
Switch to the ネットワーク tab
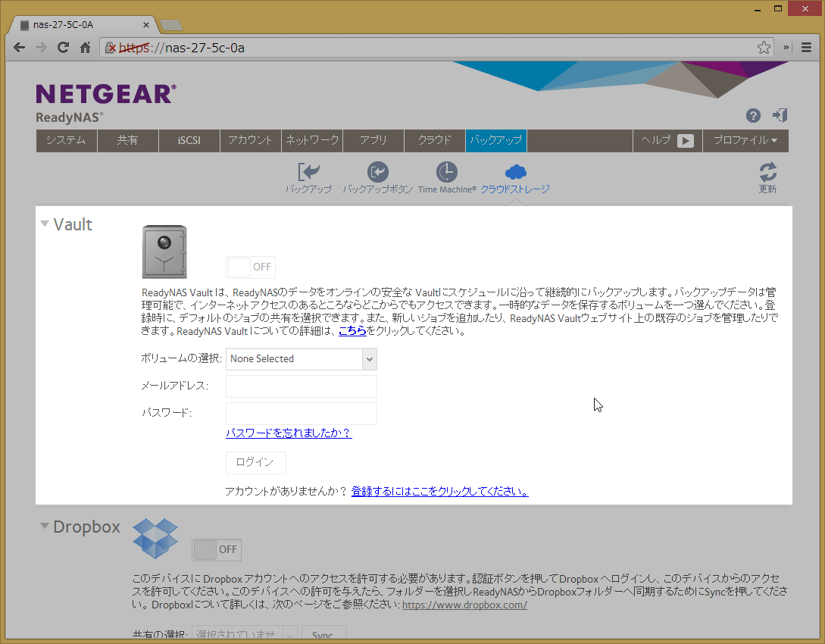312,141
